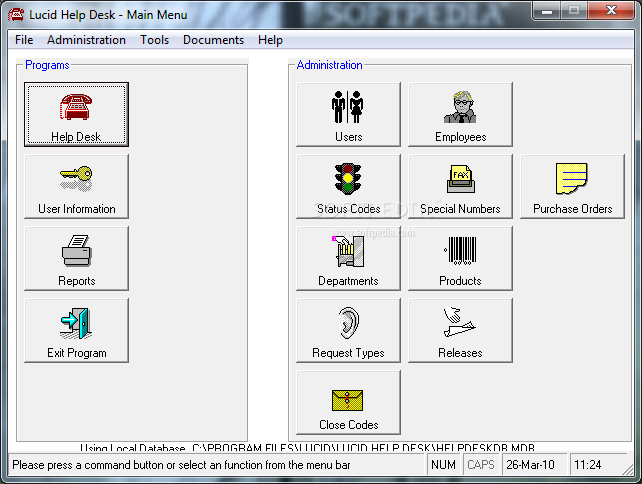Open User Information via the key icon
The width and height of the screenshot is (642, 484).
(x=76, y=186)
